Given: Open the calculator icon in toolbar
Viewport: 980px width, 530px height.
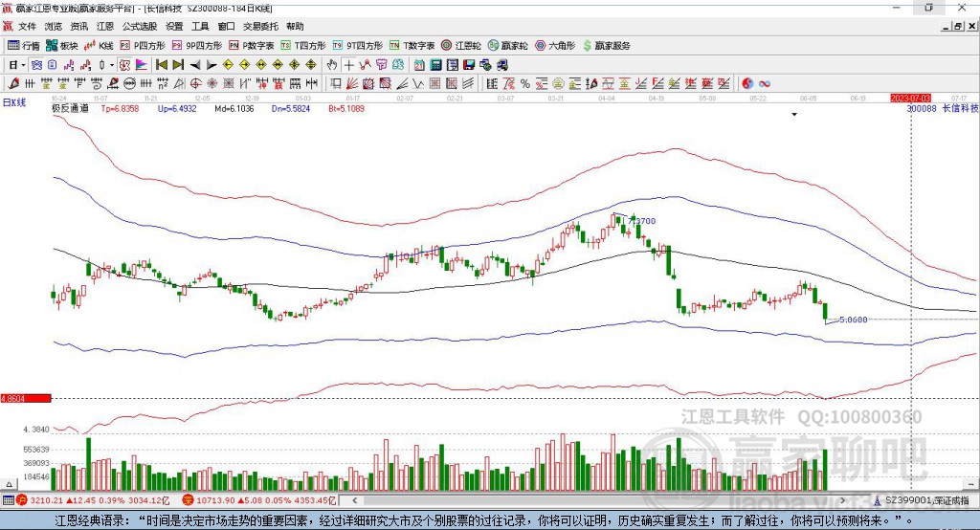Looking at the screenshot, I should [x=435, y=65].
